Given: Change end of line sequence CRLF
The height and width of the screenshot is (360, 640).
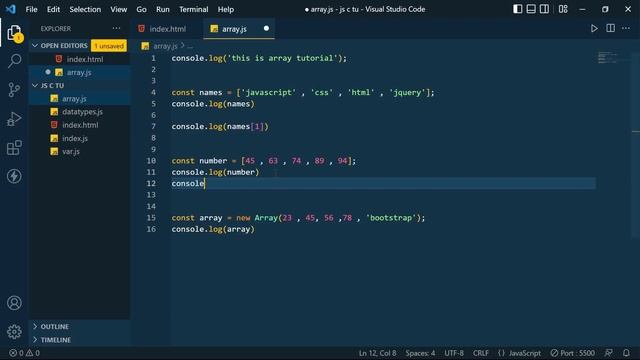Looking at the screenshot, I should [480, 353].
